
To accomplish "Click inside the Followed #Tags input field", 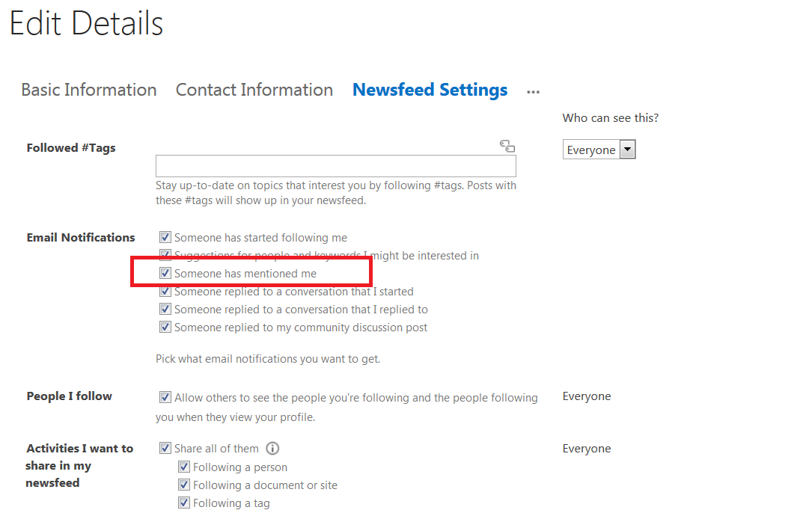I will tap(335, 165).
